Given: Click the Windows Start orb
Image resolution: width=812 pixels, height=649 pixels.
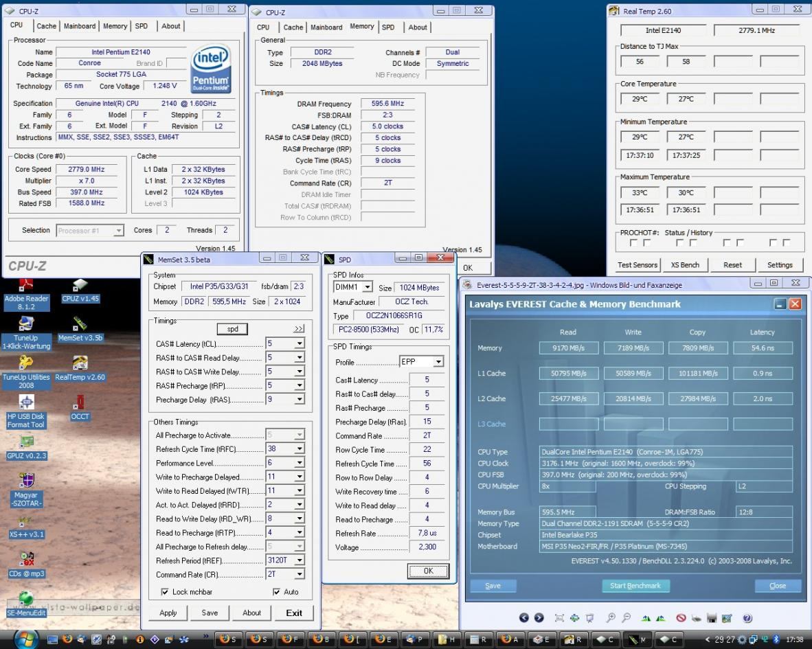Looking at the screenshot, I should (x=26, y=638).
